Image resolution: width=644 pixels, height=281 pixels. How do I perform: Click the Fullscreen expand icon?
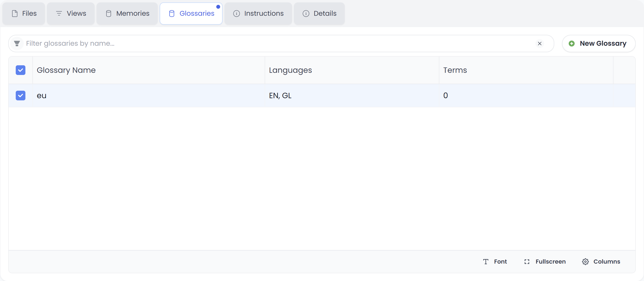526,261
